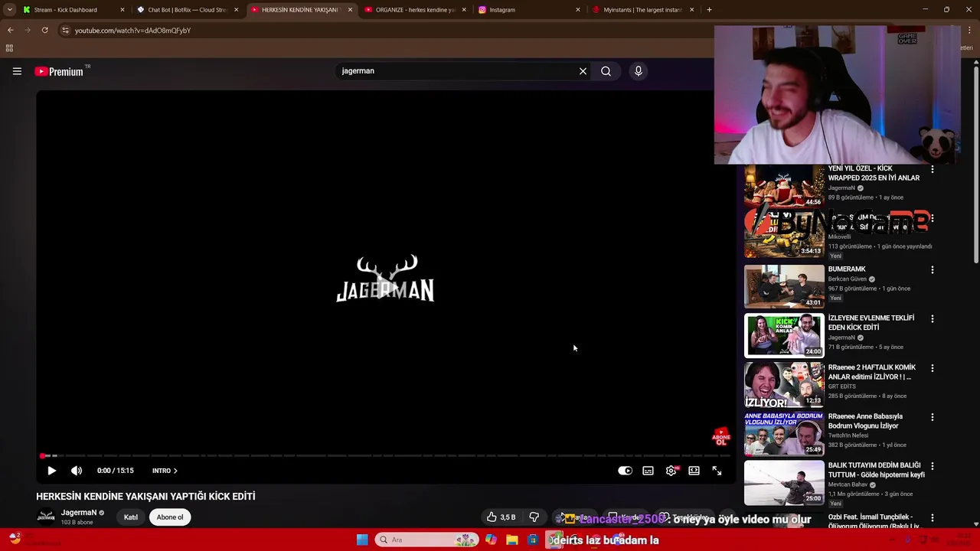Open Kick Wrapped 2025 video thumbnail

(x=784, y=186)
